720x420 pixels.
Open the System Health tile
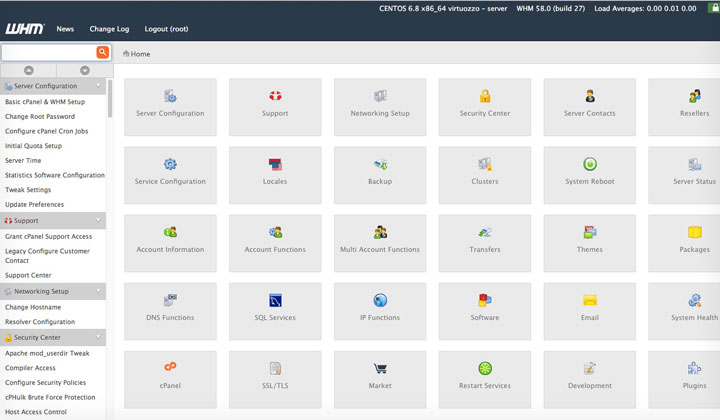point(684,311)
